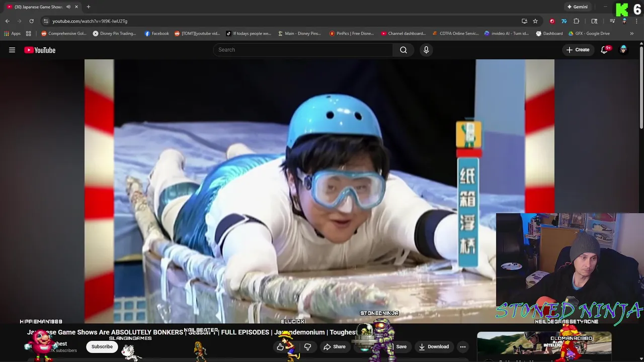The width and height of the screenshot is (644, 362).
Task: Open Comprehensive Gol... bookmark
Action: pos(64,34)
